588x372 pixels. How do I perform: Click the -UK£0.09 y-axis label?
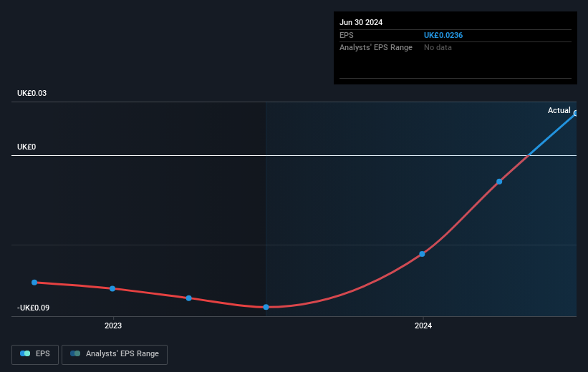[x=33, y=308]
